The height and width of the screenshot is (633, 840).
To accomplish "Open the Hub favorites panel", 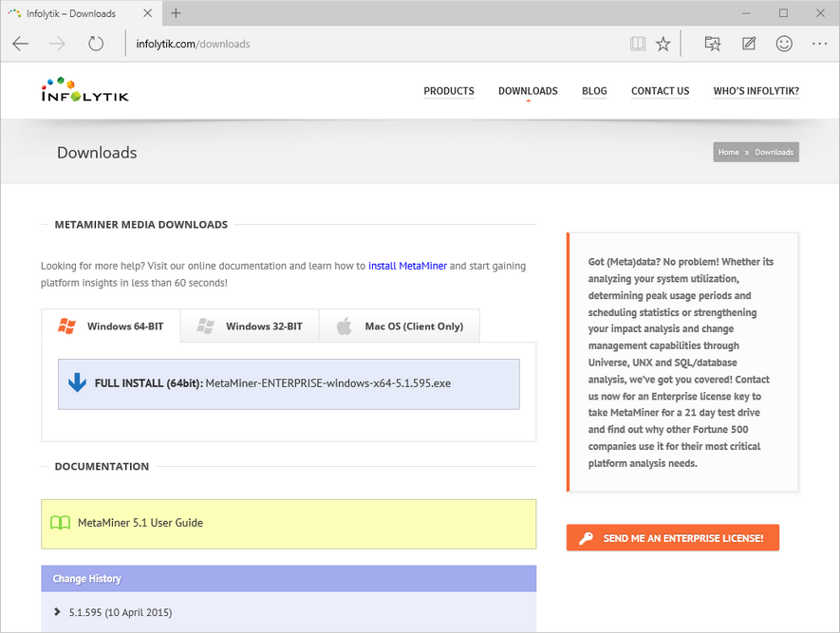I will (713, 44).
